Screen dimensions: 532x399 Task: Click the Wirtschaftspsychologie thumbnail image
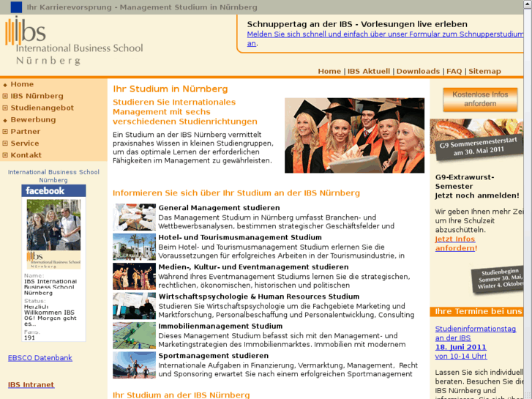click(135, 306)
